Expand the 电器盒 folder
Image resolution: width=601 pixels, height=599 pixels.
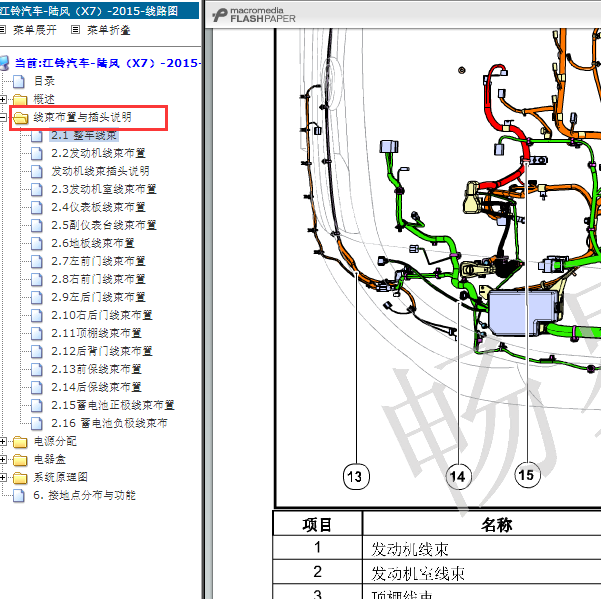pyautogui.click(x=3, y=460)
